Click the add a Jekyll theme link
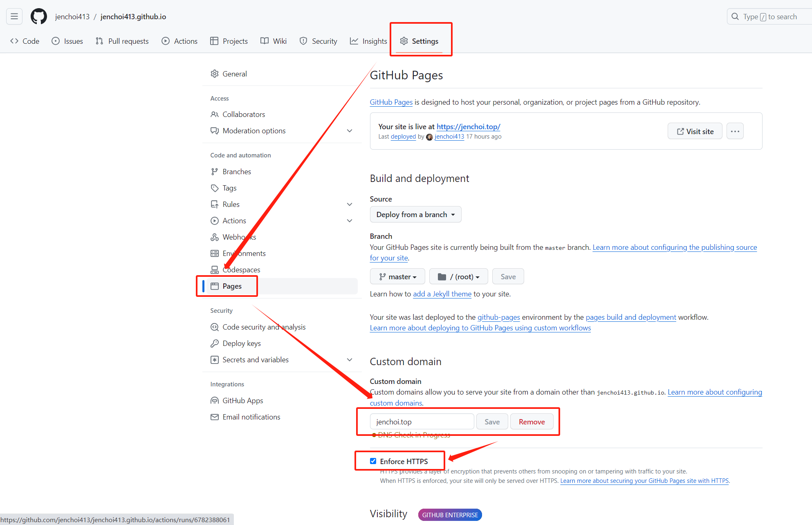The width and height of the screenshot is (812, 525). (442, 294)
